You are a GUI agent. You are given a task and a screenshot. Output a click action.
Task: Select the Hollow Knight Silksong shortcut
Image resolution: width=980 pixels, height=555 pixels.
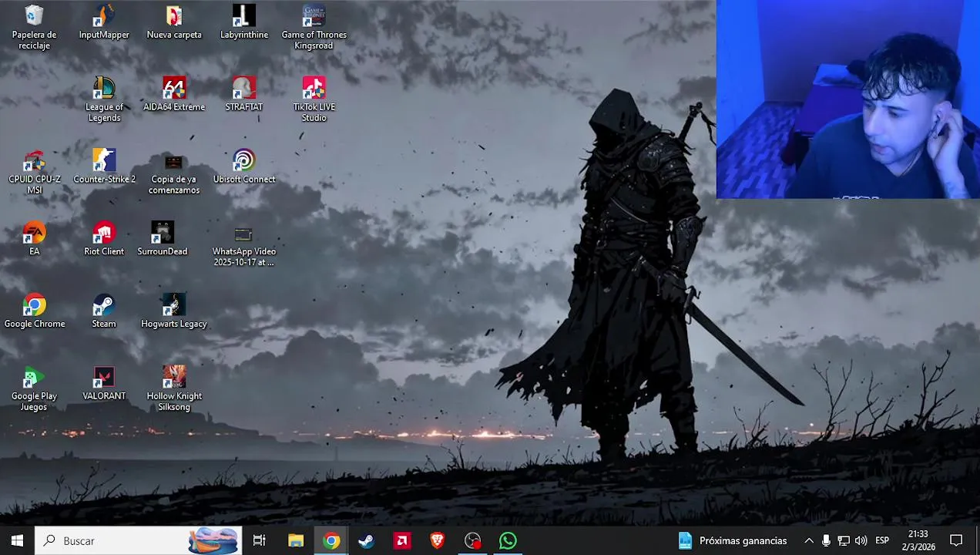[174, 388]
